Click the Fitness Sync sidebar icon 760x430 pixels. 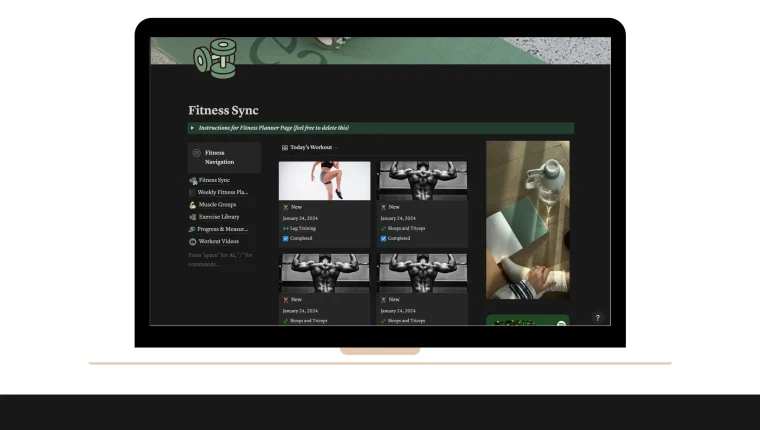[192, 180]
